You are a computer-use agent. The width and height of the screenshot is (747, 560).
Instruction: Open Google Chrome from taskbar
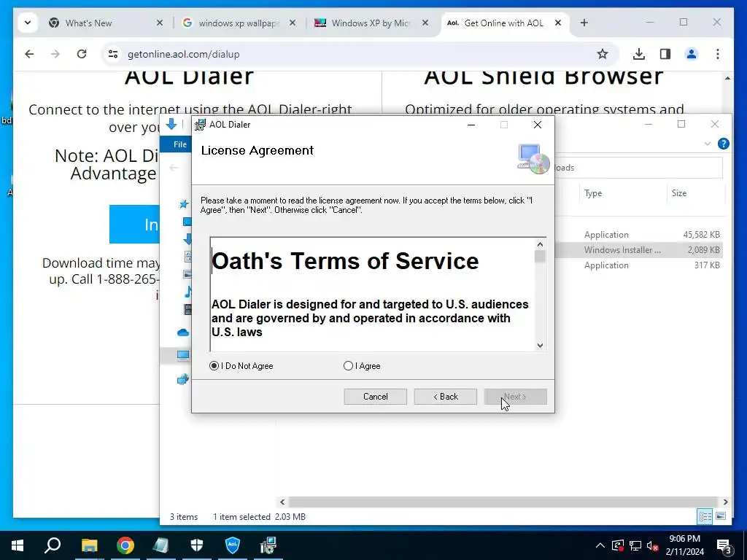[x=125, y=545]
